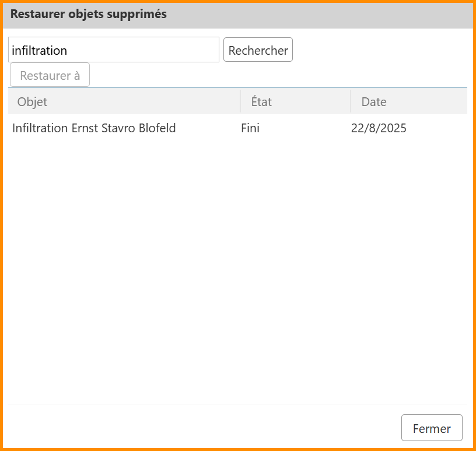476x451 pixels.
Task: Click the Restaurer à button
Action: coord(50,75)
